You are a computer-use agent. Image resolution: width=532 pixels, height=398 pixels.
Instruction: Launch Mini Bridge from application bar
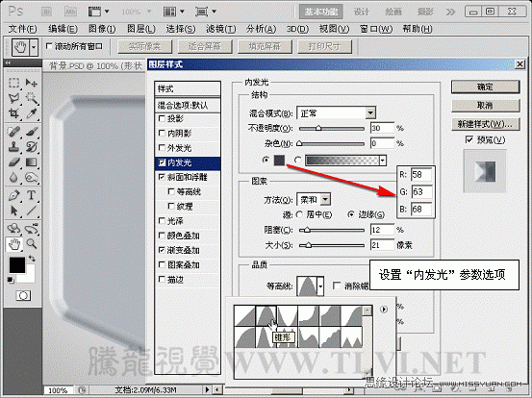(70, 12)
